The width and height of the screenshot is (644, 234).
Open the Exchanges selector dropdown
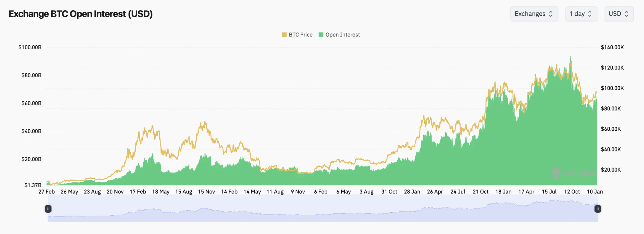(534, 14)
